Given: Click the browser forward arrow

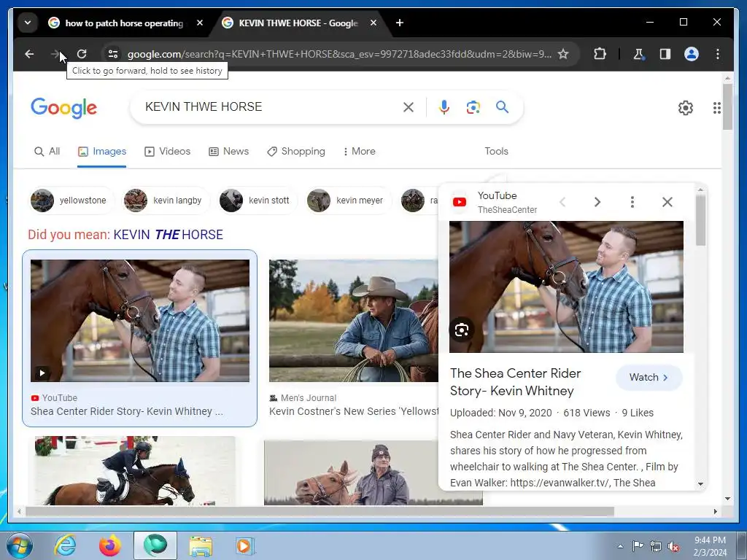Looking at the screenshot, I should point(55,54).
